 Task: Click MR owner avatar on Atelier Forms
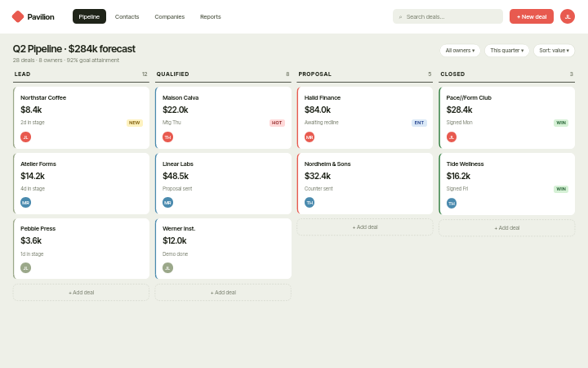tap(25, 203)
